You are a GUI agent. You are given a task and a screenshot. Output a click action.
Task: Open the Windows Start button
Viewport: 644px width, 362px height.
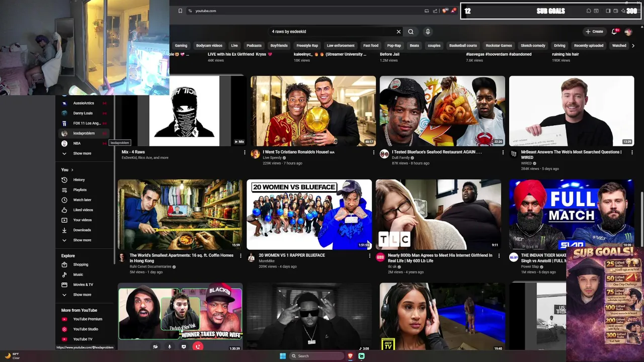(283, 356)
